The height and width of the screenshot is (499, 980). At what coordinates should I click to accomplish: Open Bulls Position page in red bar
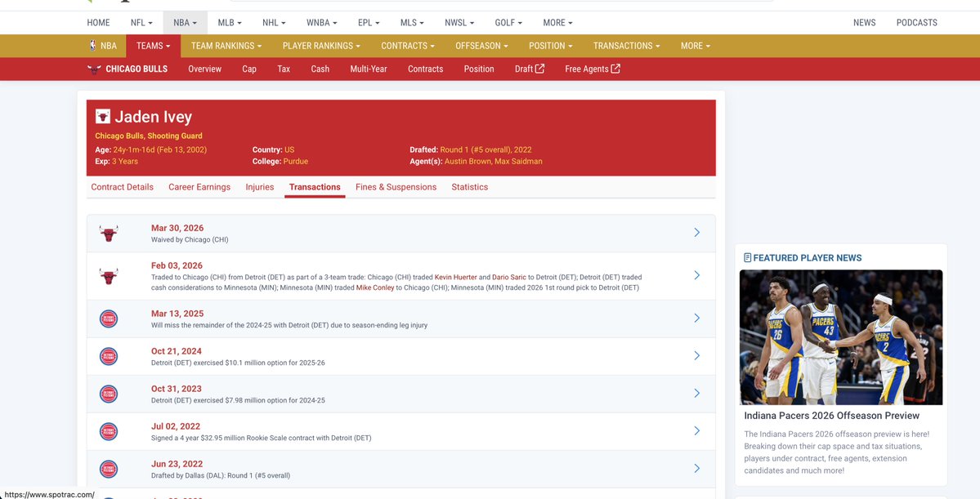point(479,69)
